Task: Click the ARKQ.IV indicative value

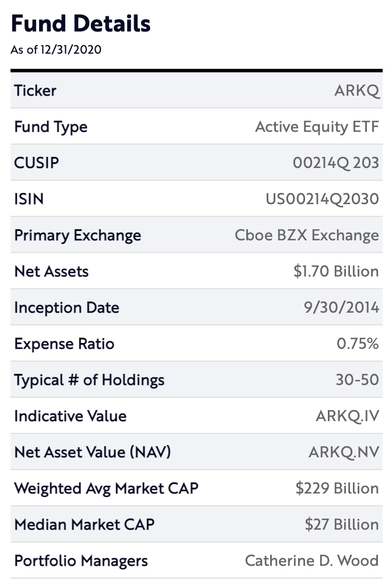Action: [347, 416]
